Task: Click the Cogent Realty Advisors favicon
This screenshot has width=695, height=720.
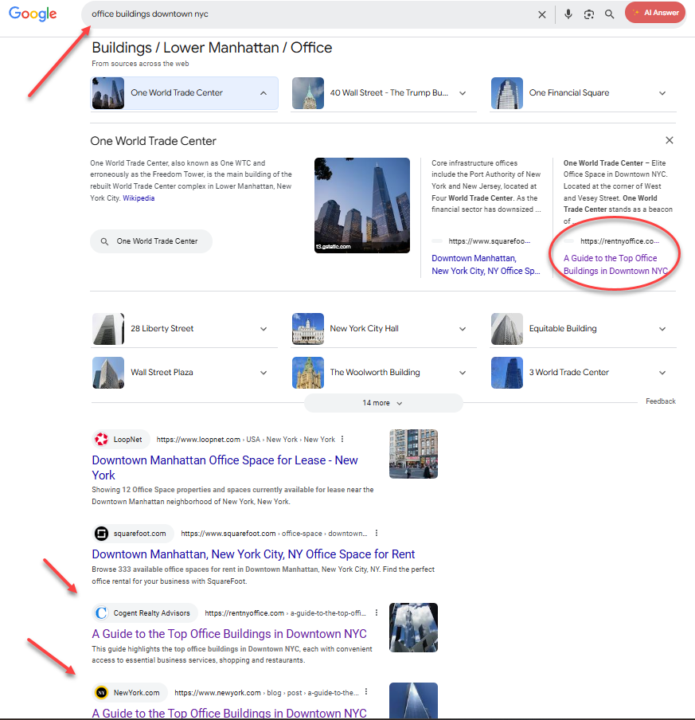Action: 101,613
